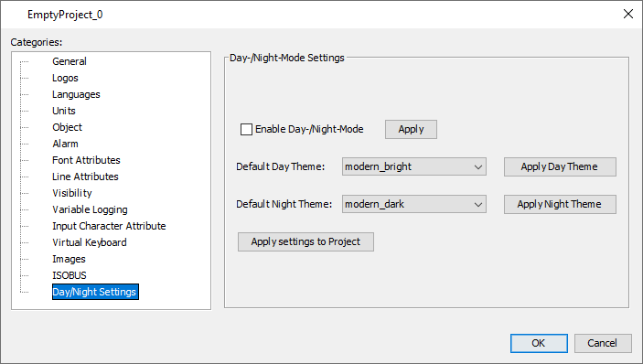Open Virtual Keyboard category
643x364 pixels.
pyautogui.click(x=90, y=242)
